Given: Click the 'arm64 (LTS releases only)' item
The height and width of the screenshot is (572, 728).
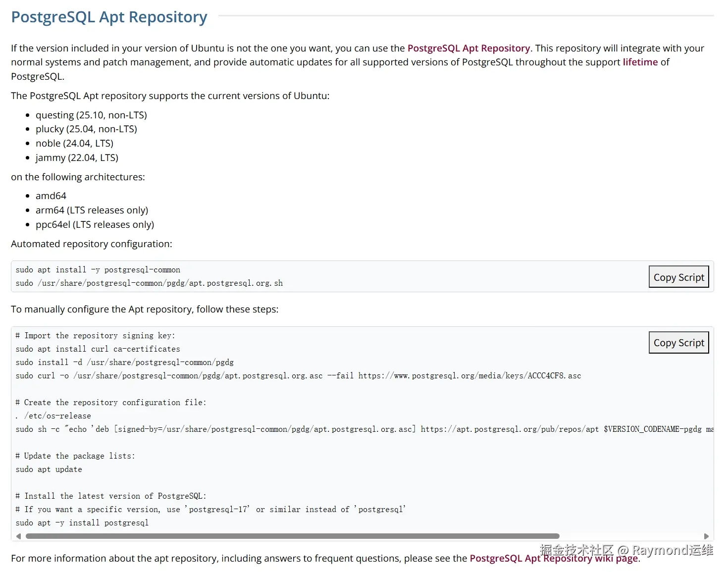Looking at the screenshot, I should tap(92, 210).
